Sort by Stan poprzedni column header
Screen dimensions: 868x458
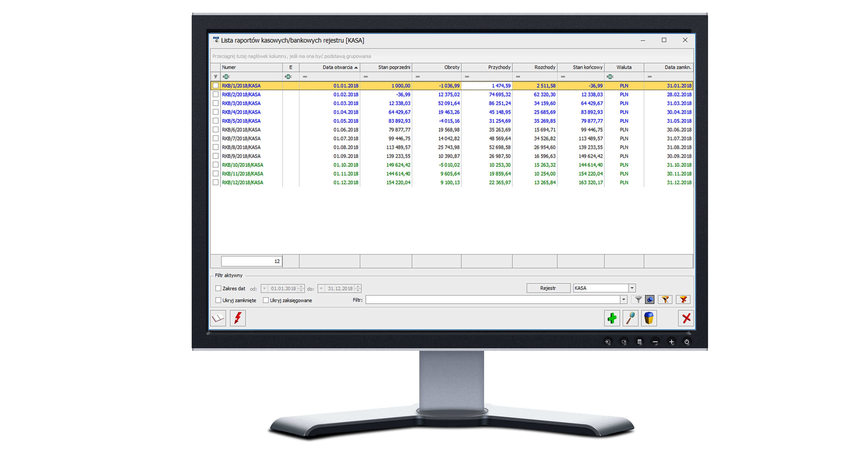point(386,67)
